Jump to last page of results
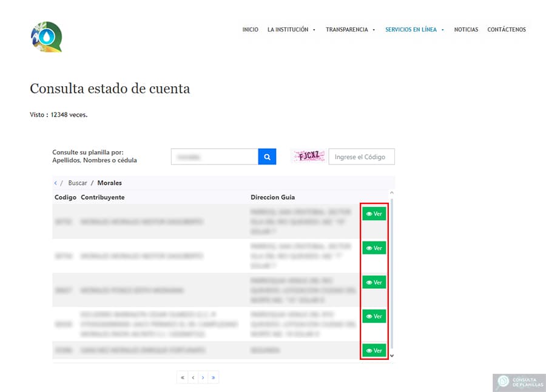Image resolution: width=546 pixels, height=392 pixels. pos(213,377)
